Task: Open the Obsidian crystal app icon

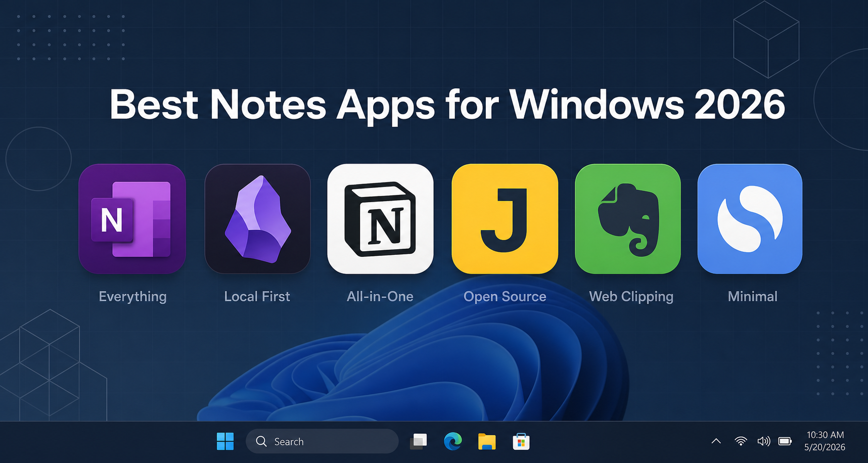Action: point(257,219)
